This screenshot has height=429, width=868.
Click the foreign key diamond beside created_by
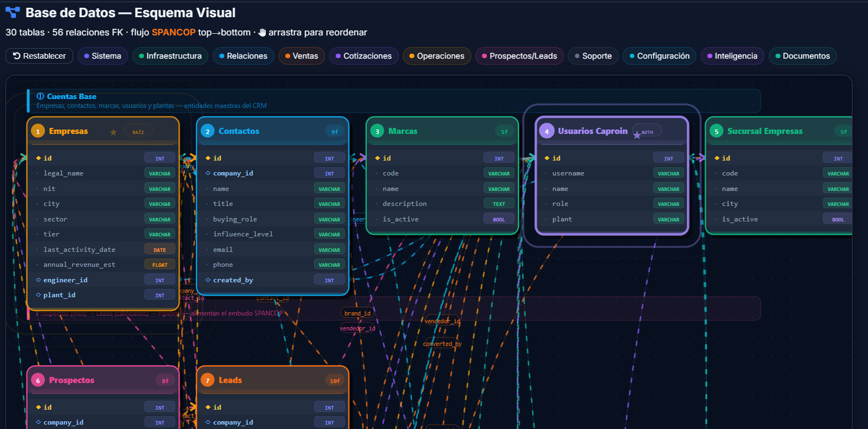(208, 280)
